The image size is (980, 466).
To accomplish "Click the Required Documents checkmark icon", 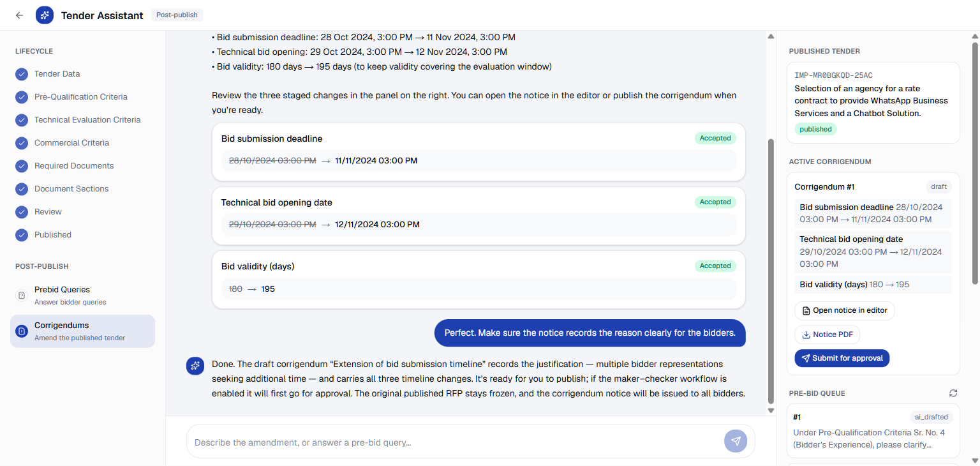I will (22, 166).
